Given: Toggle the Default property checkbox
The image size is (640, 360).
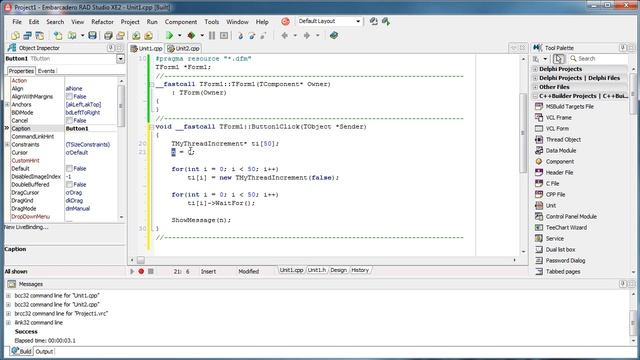Looking at the screenshot, I should pyautogui.click(x=69, y=168).
